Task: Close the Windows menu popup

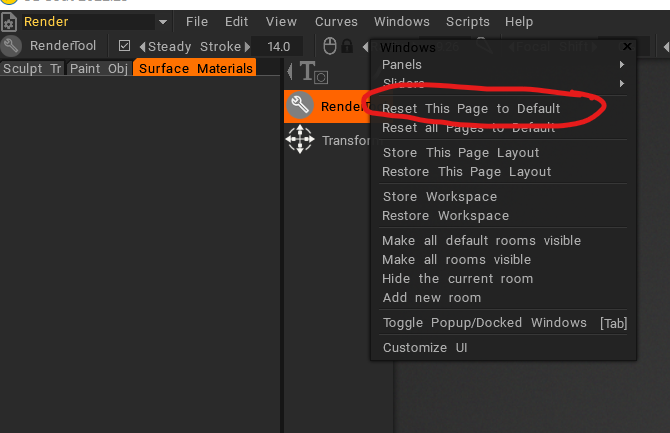Action: click(x=627, y=47)
